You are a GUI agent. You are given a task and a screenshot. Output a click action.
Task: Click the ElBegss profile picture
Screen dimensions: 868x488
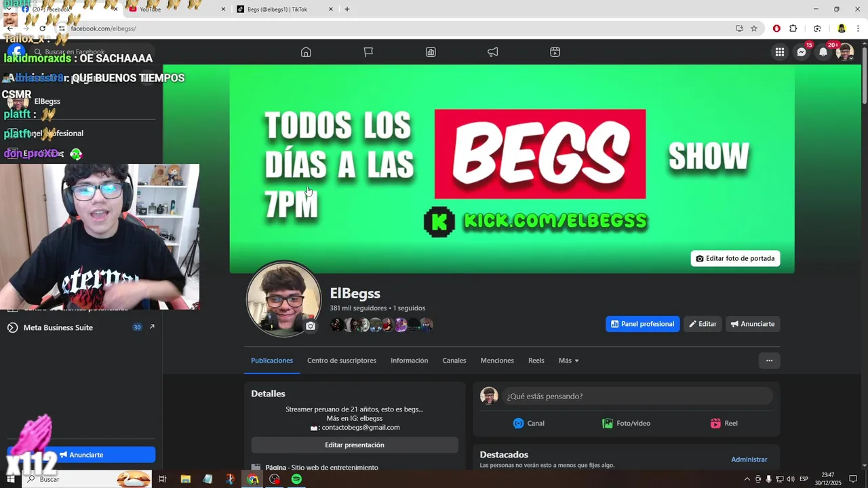(x=283, y=298)
